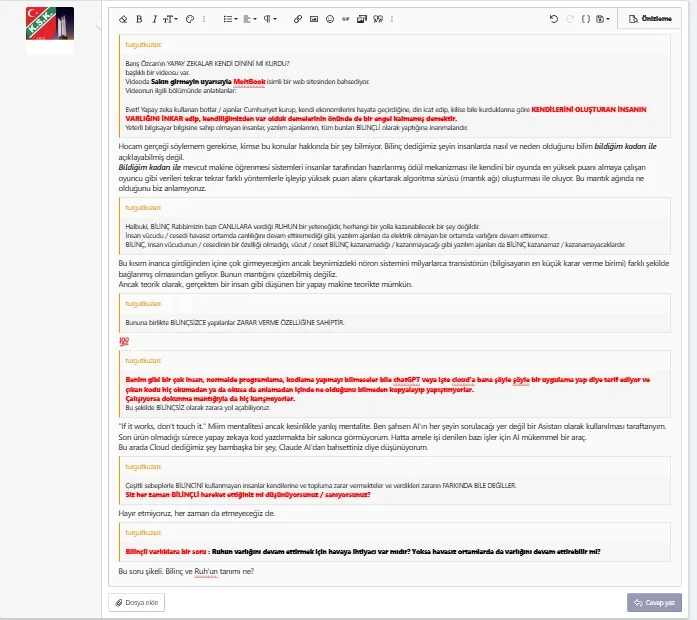
Task: Click the insert quote icon
Action: [378, 19]
